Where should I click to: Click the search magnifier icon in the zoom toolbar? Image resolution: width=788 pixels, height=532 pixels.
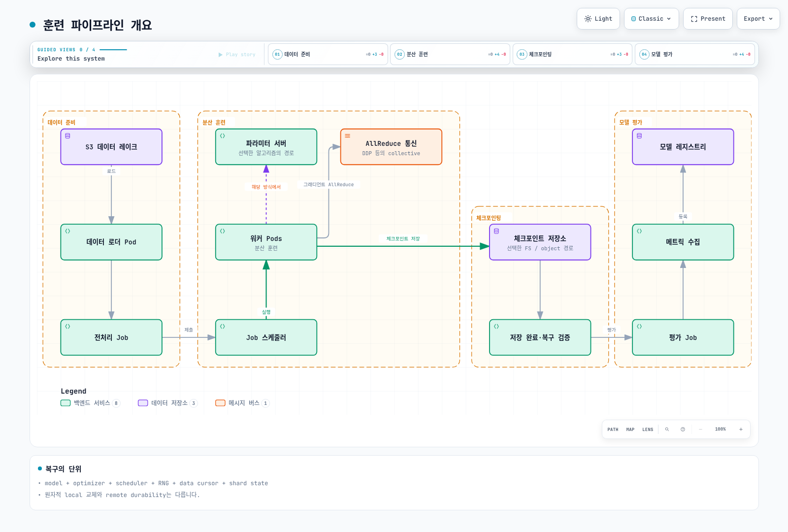pyautogui.click(x=667, y=430)
